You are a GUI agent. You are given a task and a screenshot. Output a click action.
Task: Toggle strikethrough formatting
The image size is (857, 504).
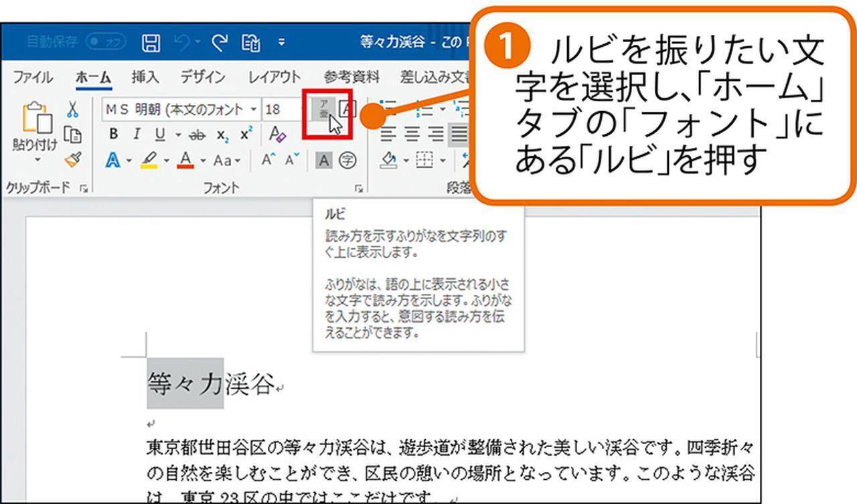coord(197,135)
